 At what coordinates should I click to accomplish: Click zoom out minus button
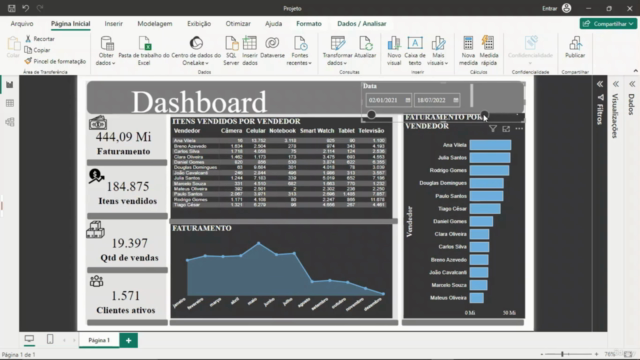542,354
